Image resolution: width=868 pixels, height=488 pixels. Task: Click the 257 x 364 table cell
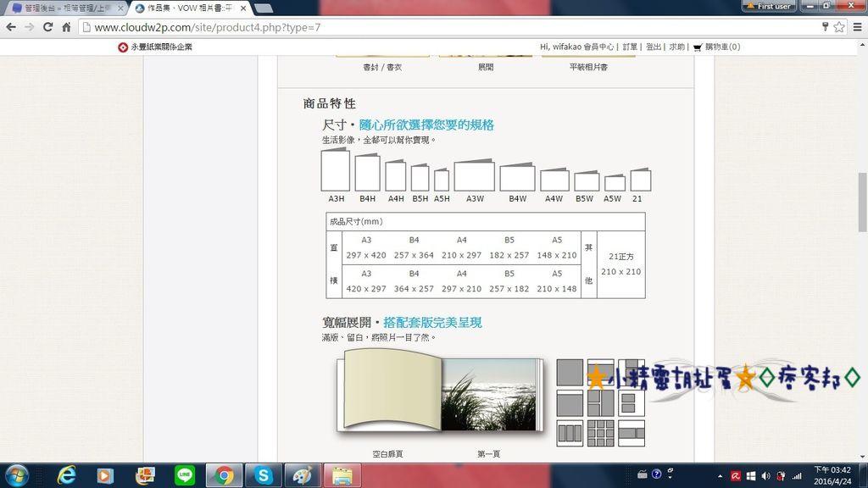tap(414, 255)
